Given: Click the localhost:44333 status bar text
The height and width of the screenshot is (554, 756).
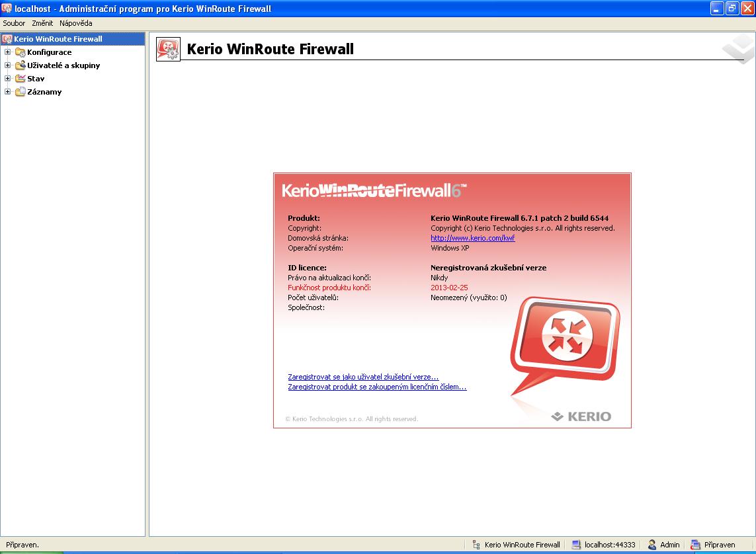Looking at the screenshot, I should (610, 545).
